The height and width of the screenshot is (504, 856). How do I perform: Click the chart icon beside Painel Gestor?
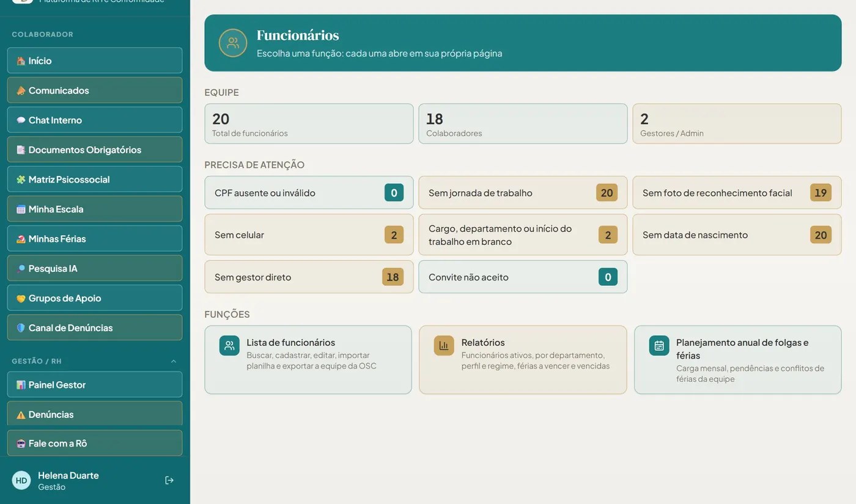coord(21,385)
